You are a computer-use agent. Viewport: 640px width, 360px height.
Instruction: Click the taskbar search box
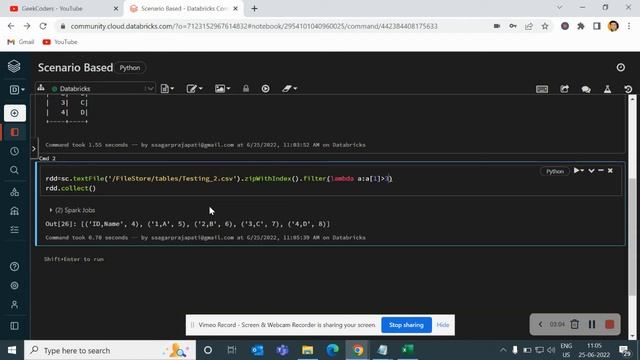[110, 350]
